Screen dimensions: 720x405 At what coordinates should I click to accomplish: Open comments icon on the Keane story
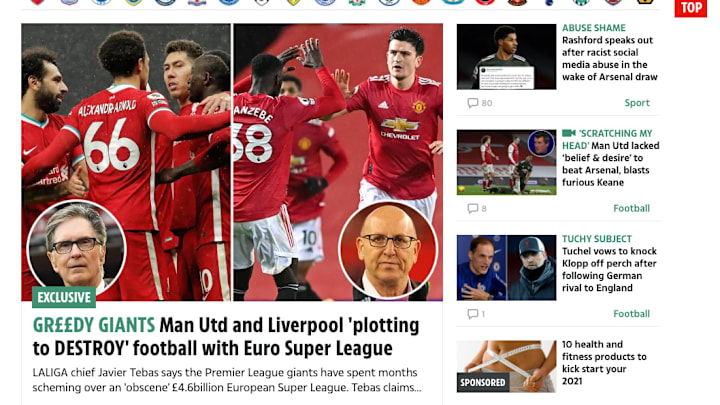click(x=472, y=208)
